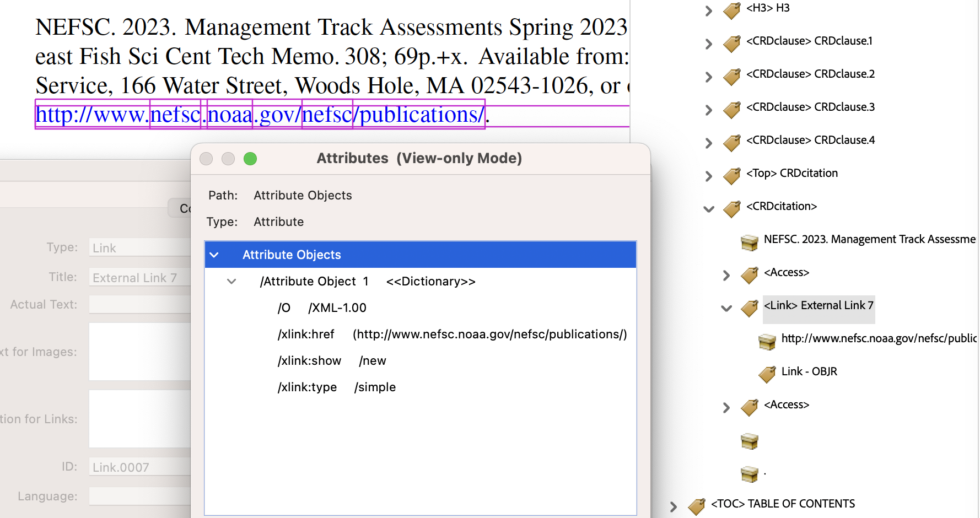This screenshot has height=518, width=980.
Task: Open the nefsc.noaa.gov publications hyperlink
Action: pos(259,115)
